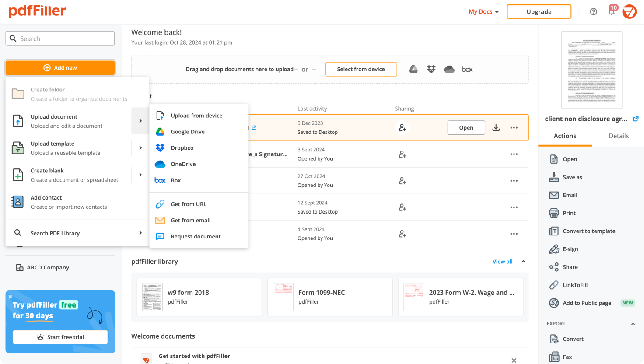
Task: Open the My Docs dropdown
Action: pyautogui.click(x=483, y=12)
